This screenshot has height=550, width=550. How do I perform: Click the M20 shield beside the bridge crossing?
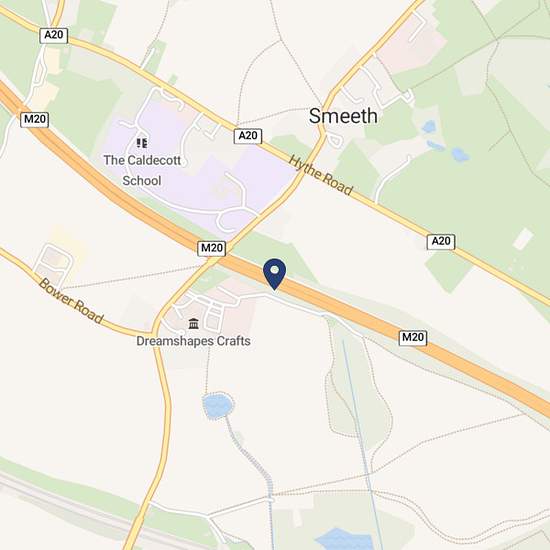pos(212,248)
